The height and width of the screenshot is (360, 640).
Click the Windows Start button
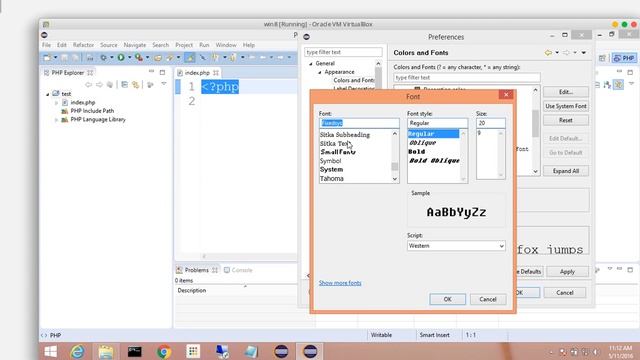point(51,351)
